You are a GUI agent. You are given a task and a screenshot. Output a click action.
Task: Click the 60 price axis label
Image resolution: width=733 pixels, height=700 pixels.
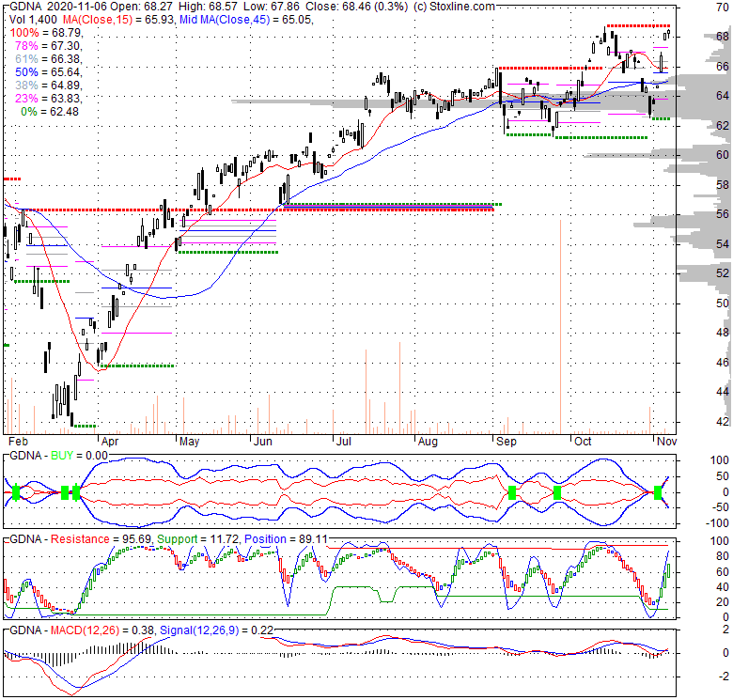pyautogui.click(x=723, y=155)
